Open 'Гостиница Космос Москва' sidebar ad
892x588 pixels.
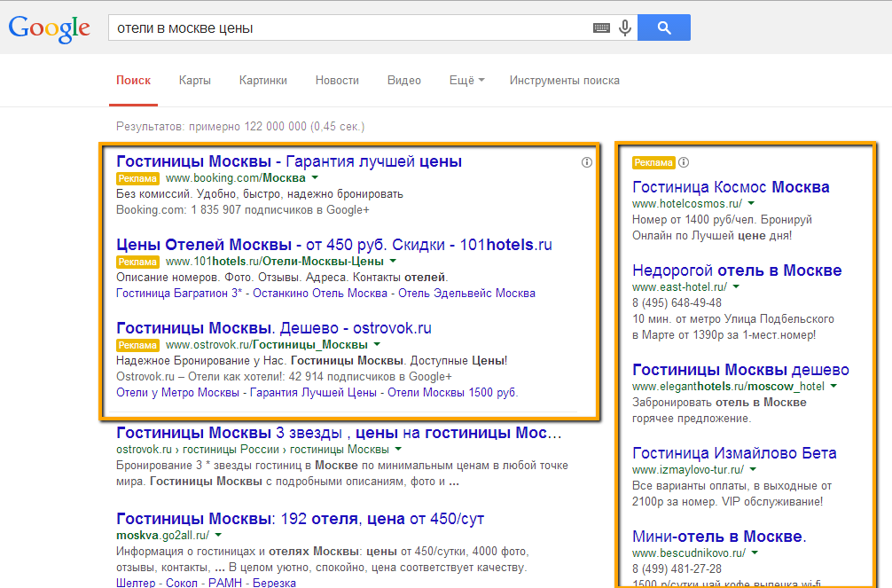click(731, 187)
